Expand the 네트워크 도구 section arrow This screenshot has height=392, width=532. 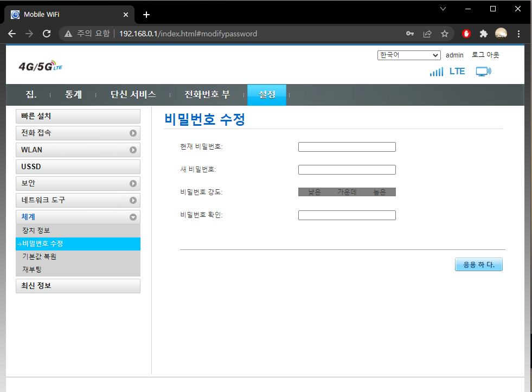point(133,201)
